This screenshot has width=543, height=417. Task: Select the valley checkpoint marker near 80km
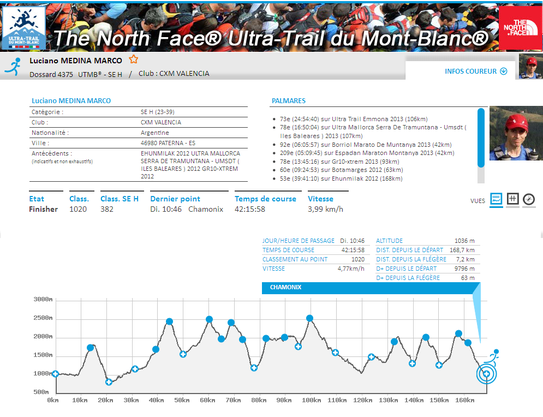(254, 368)
